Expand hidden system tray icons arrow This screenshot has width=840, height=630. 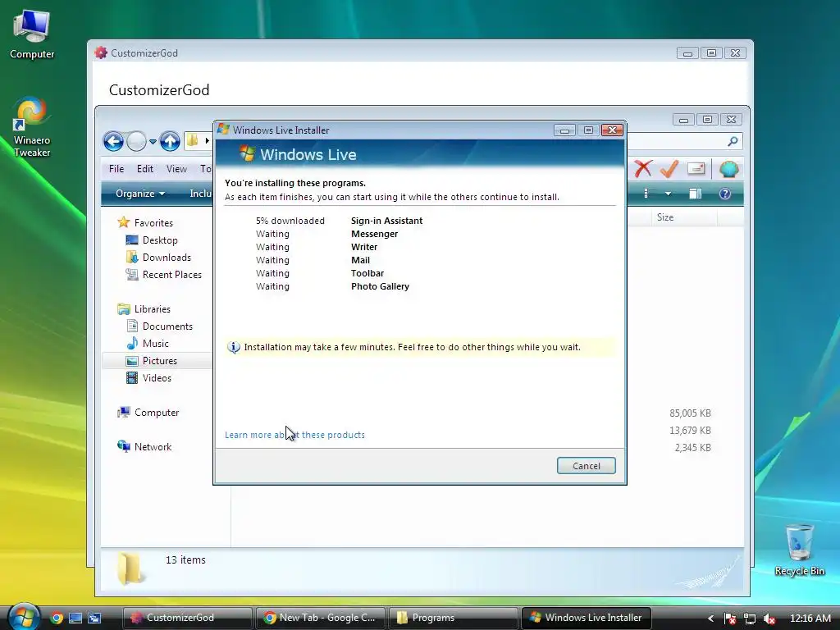tap(710, 619)
